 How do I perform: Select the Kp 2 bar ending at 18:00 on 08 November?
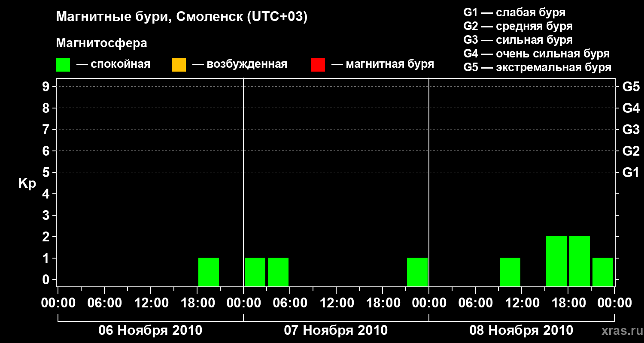[x=556, y=261]
